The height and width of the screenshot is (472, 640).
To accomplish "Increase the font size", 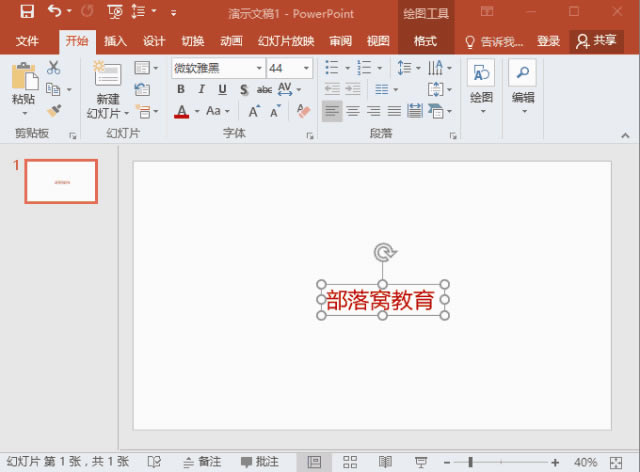I will click(254, 111).
